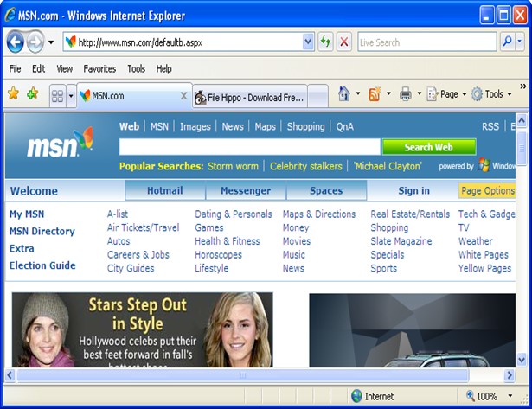Open the Quick Tabs grid icon
The height and width of the screenshot is (409, 532).
(x=57, y=96)
